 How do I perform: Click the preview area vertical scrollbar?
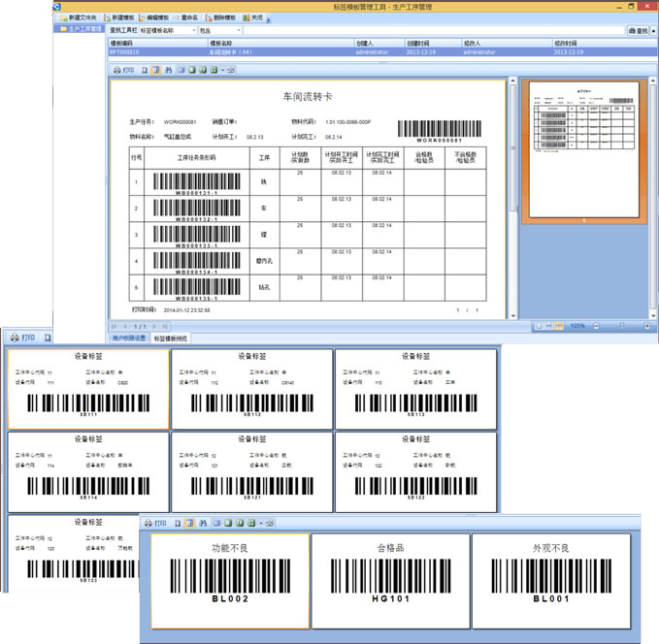click(x=513, y=147)
